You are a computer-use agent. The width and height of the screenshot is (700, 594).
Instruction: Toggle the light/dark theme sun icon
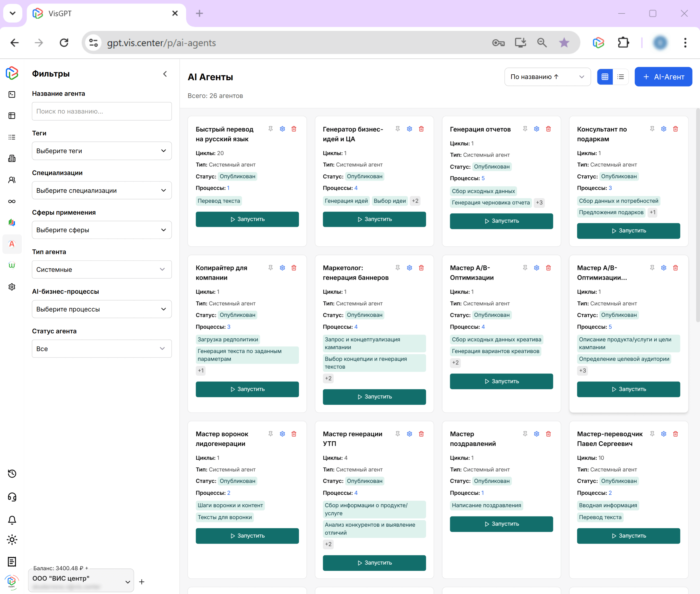click(12, 540)
